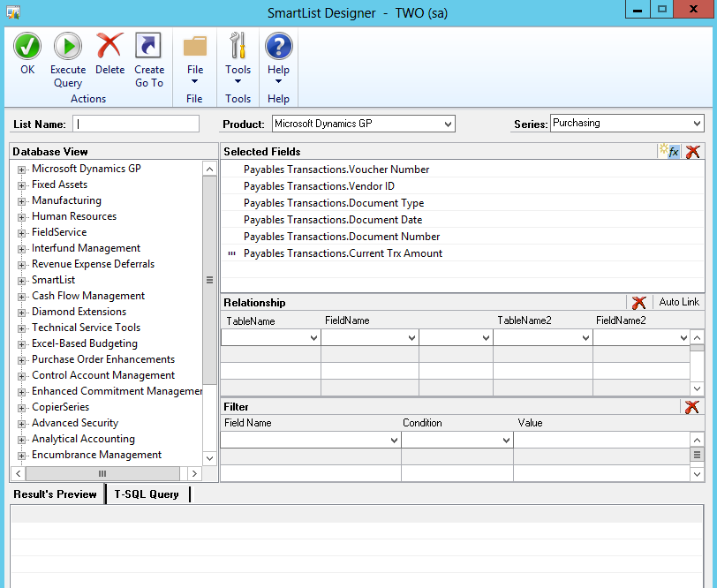The image size is (717, 588).
Task: Run the Execute Query play icon
Action: click(x=68, y=46)
